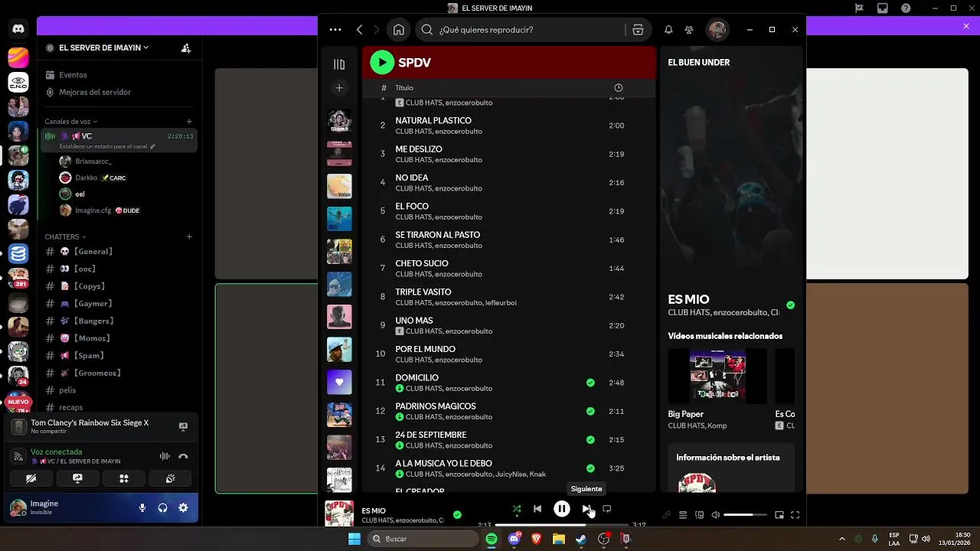The image size is (980, 551).
Task: Mute Discord microphone
Action: [142, 507]
